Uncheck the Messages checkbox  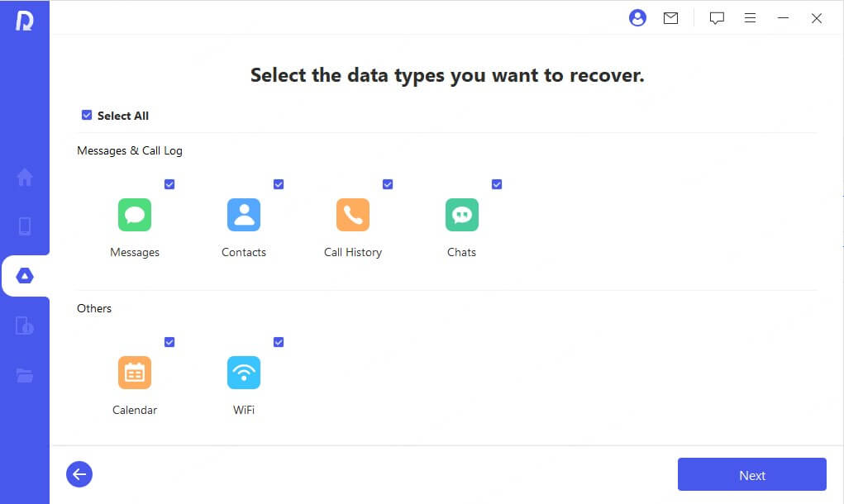(169, 184)
